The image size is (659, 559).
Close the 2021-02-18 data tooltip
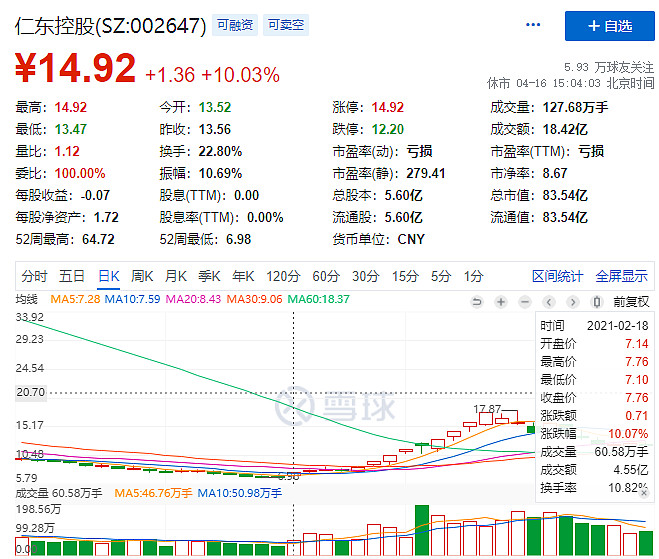pos(643,493)
